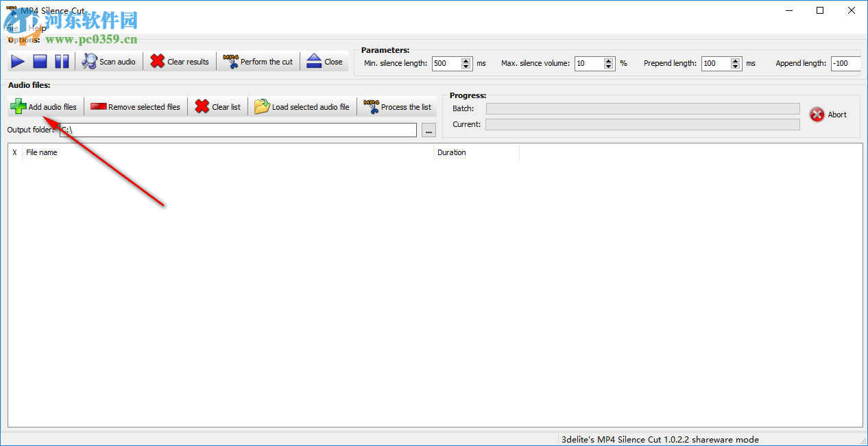868x446 pixels.
Task: Click the Min. silence length field
Action: point(446,63)
